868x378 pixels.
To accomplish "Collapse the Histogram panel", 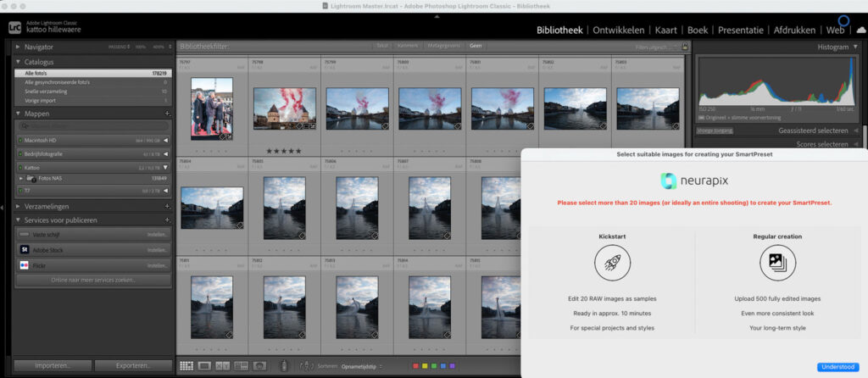I will click(x=855, y=47).
